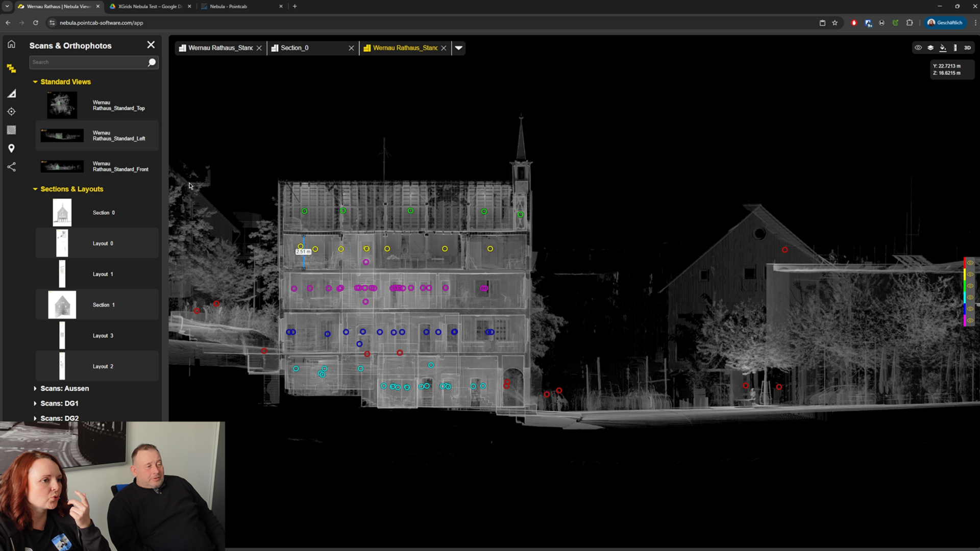Image resolution: width=980 pixels, height=551 pixels.
Task: Select the layers stack icon in top toolbar
Action: click(930, 47)
